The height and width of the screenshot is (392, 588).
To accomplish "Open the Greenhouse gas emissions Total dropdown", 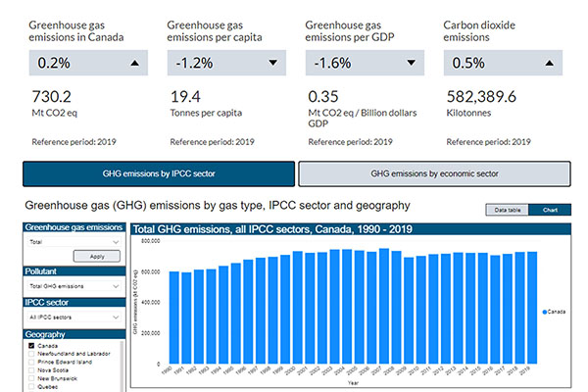I will pyautogui.click(x=74, y=241).
